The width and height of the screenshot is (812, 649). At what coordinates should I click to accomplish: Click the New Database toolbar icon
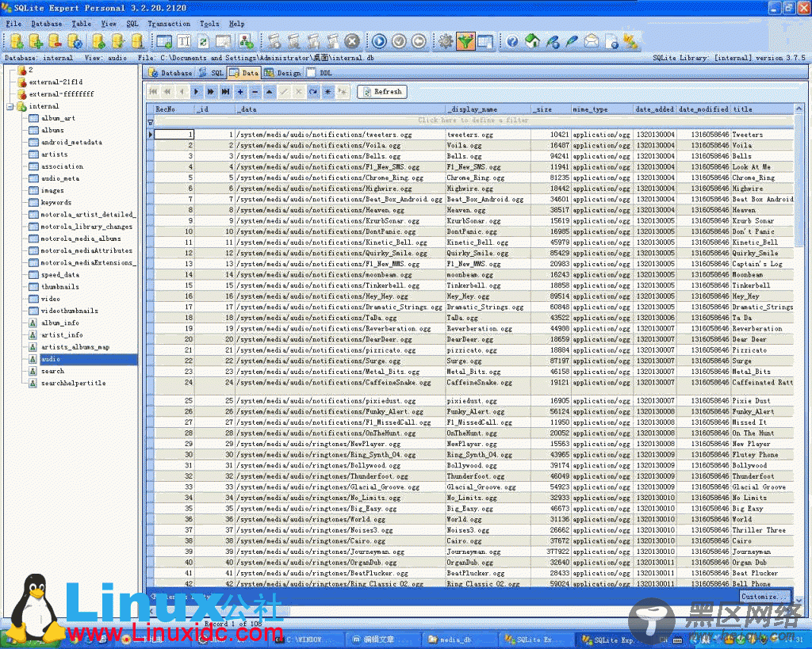(16, 41)
